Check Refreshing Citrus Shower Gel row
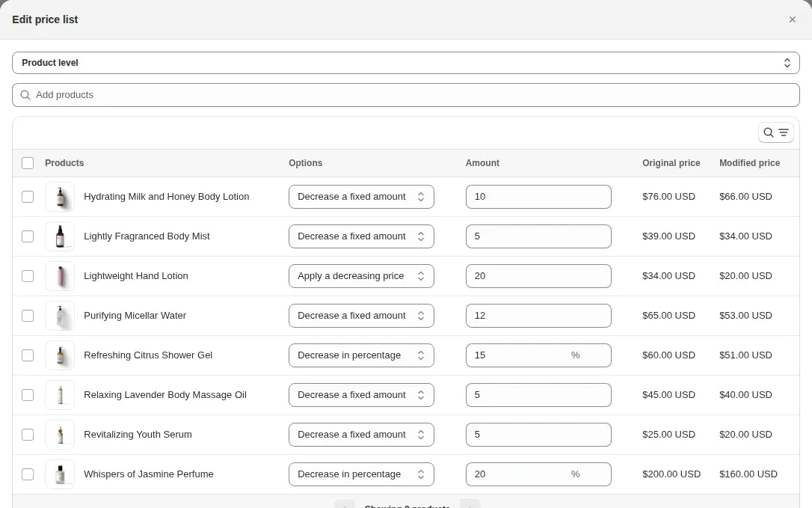The image size is (812, 508). [28, 355]
